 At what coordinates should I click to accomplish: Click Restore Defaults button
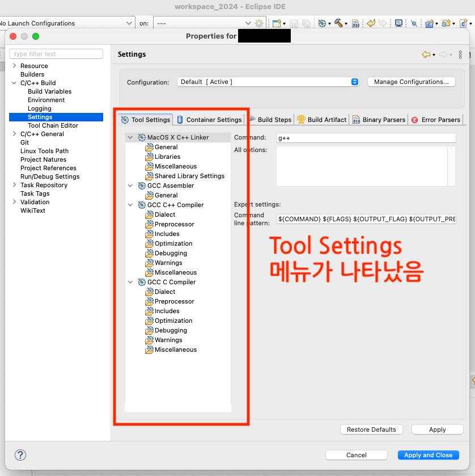[x=371, y=429]
